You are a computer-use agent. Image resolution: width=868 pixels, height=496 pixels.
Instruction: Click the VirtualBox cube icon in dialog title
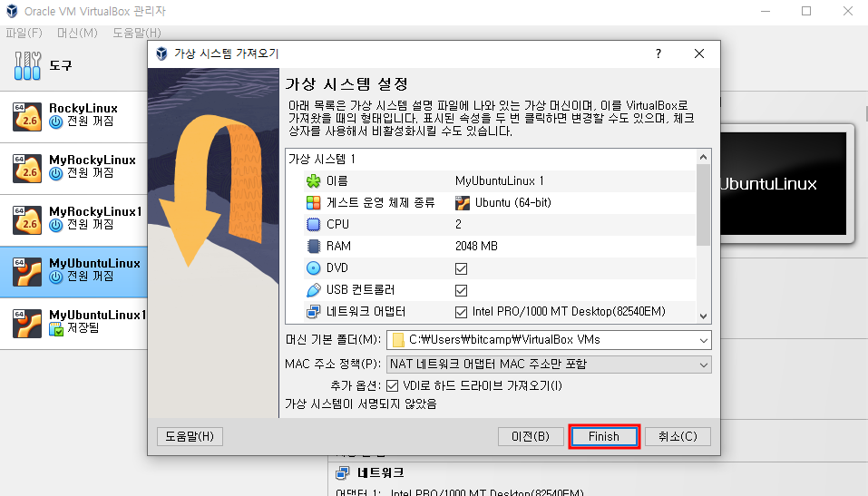click(161, 53)
